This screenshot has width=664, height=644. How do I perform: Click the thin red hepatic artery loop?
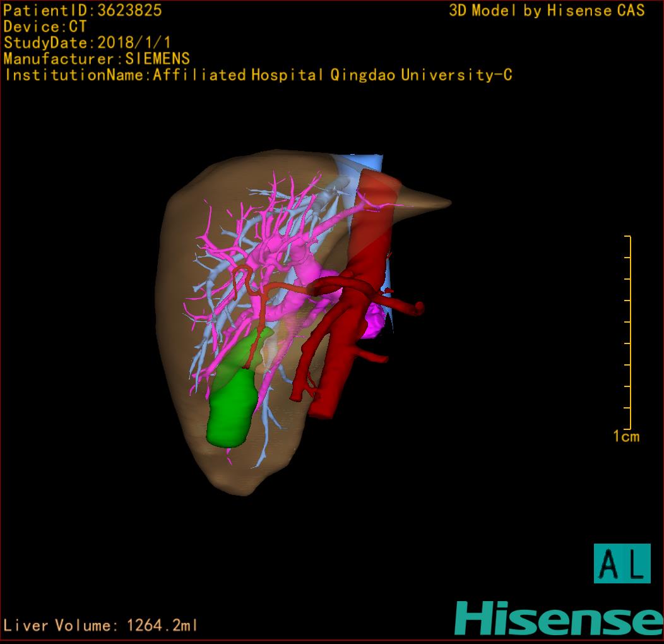[x=240, y=278]
